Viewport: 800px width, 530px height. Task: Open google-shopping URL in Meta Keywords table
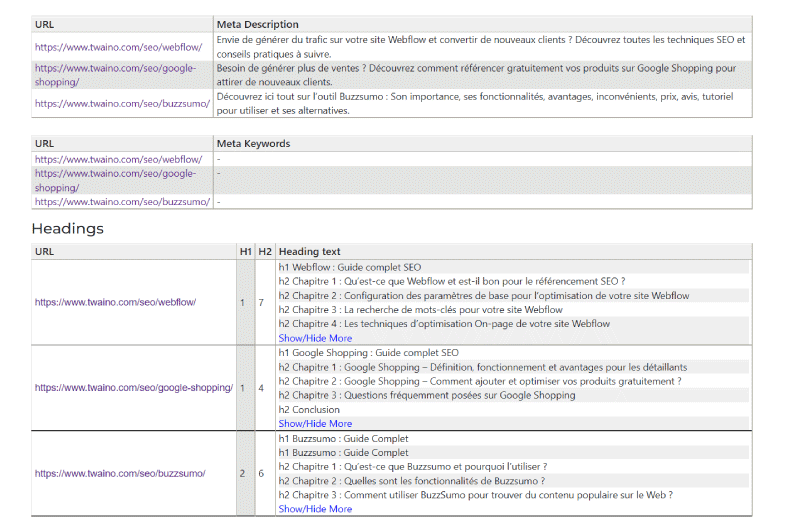[115, 181]
